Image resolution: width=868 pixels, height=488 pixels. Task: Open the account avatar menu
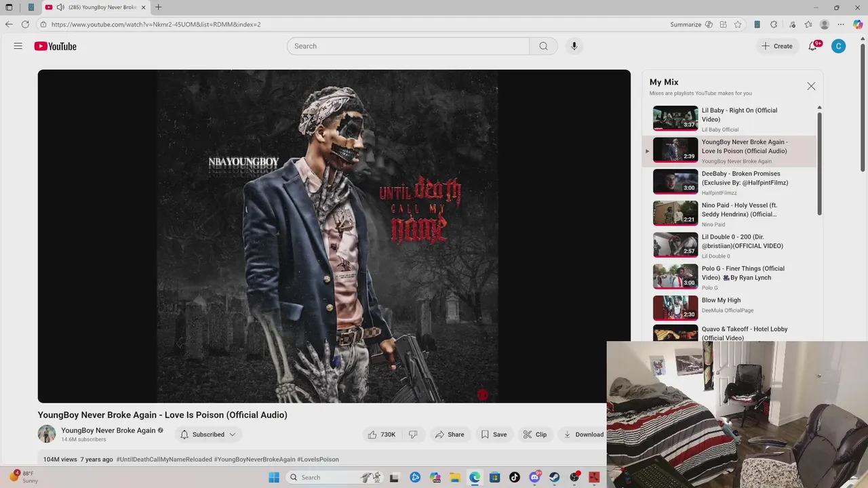[x=839, y=46]
